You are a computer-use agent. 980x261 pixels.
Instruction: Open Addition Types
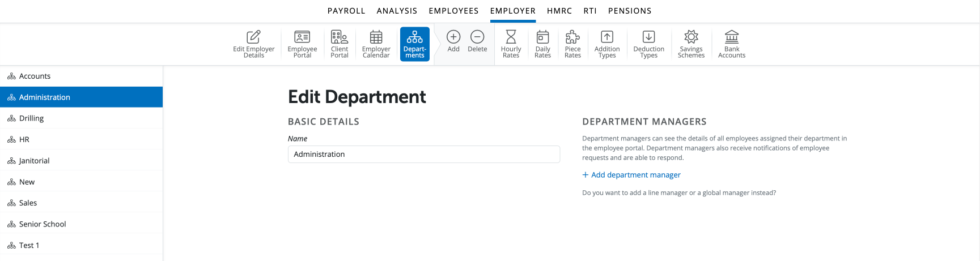click(607, 44)
